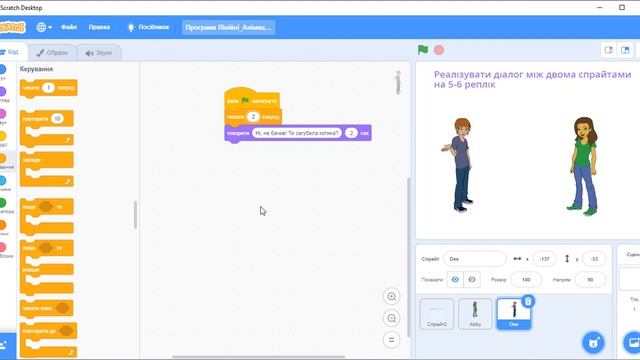Switch to the small stage layout
Image resolution: width=640 pixels, height=360 pixels.
point(609,50)
